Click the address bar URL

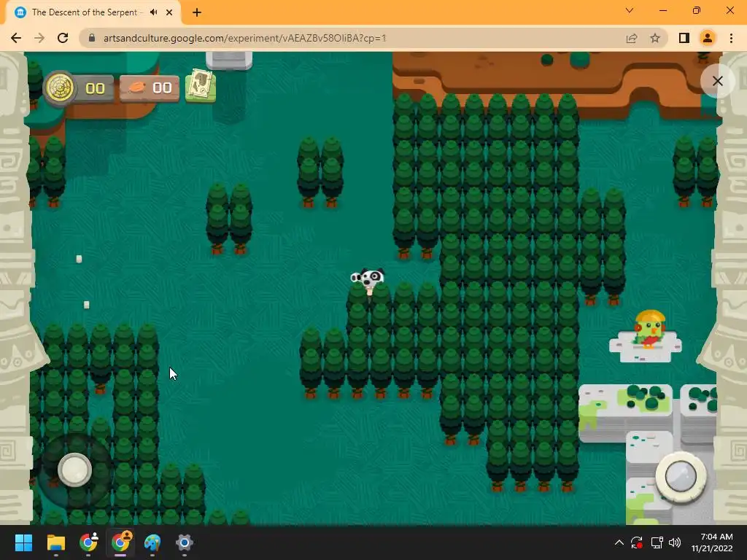coord(244,38)
